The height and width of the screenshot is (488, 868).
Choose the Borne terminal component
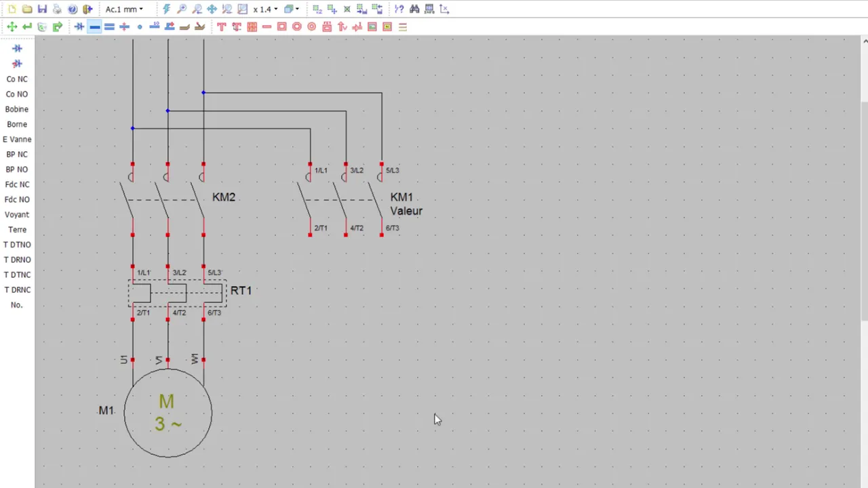(17, 124)
